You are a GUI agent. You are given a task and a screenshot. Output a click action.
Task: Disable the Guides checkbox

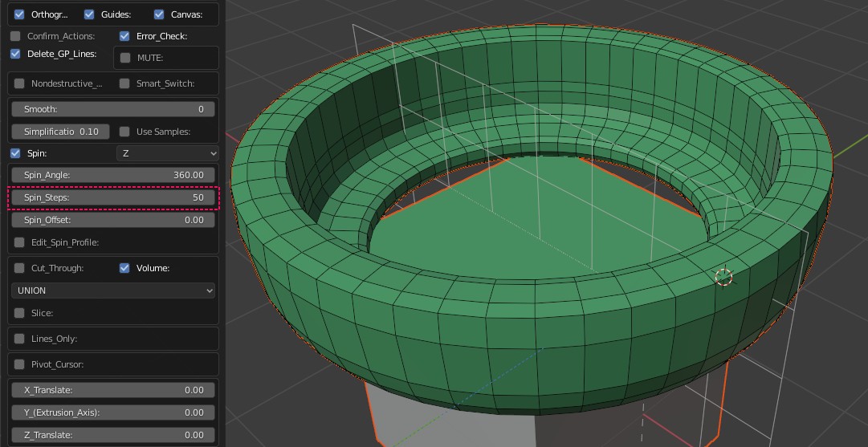point(89,14)
